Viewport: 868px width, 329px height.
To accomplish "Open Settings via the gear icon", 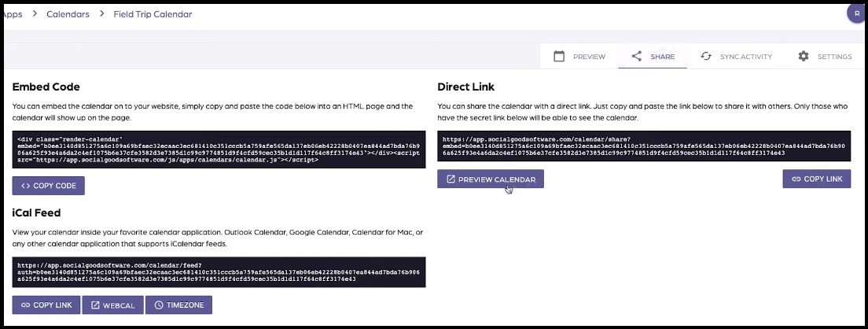I will point(803,57).
